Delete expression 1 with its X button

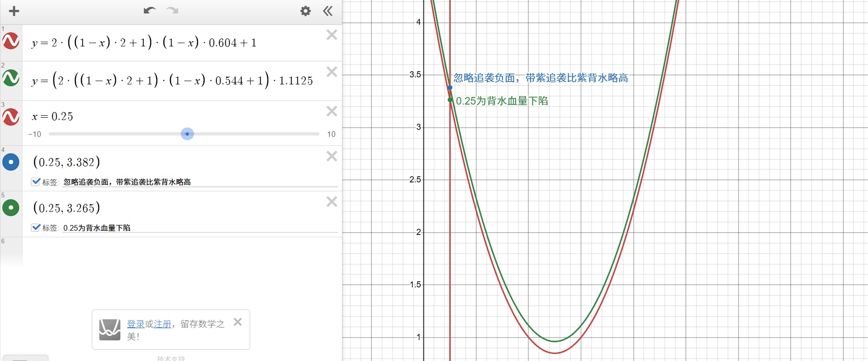pyautogui.click(x=332, y=35)
